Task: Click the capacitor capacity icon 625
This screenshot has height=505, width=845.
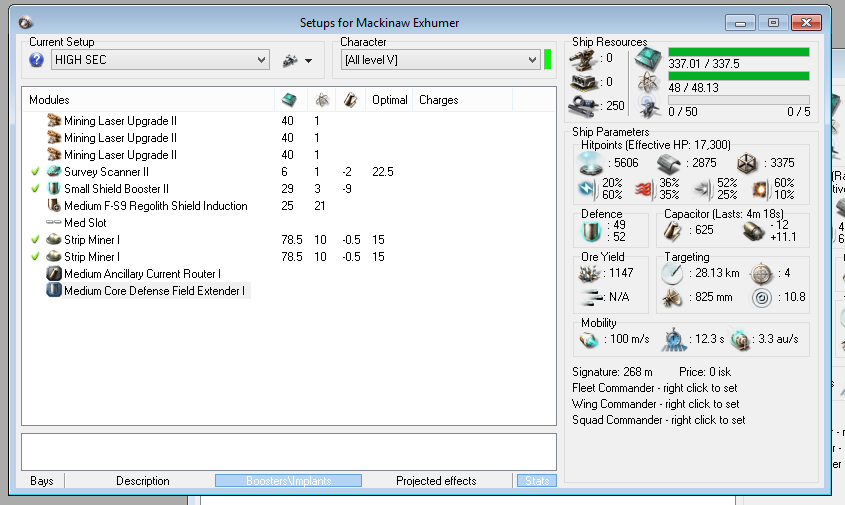Action: point(672,231)
